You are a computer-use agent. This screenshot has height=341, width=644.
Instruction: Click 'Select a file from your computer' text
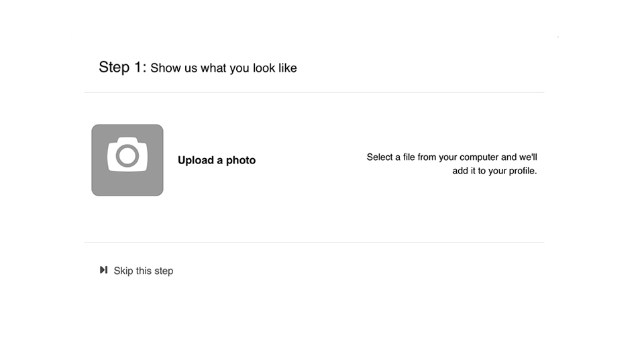[x=433, y=157]
